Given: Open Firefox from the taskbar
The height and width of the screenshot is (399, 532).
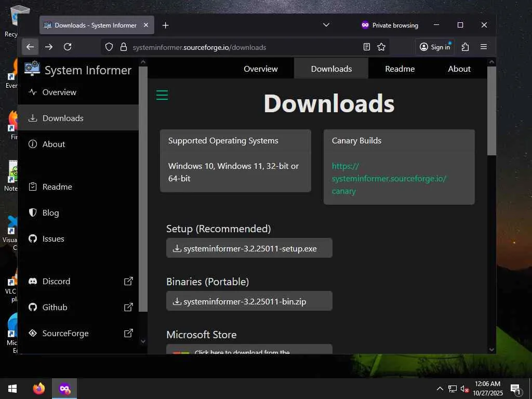Looking at the screenshot, I should (38, 389).
